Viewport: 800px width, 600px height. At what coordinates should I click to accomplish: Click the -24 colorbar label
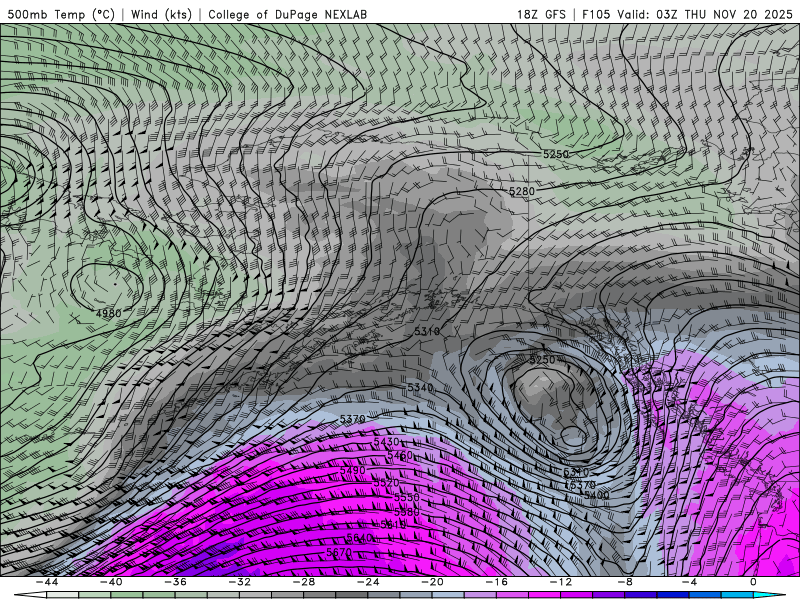click(368, 582)
